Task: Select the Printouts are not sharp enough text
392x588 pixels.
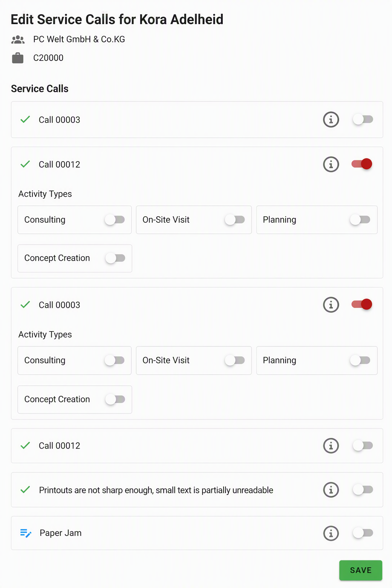Action: (156, 490)
